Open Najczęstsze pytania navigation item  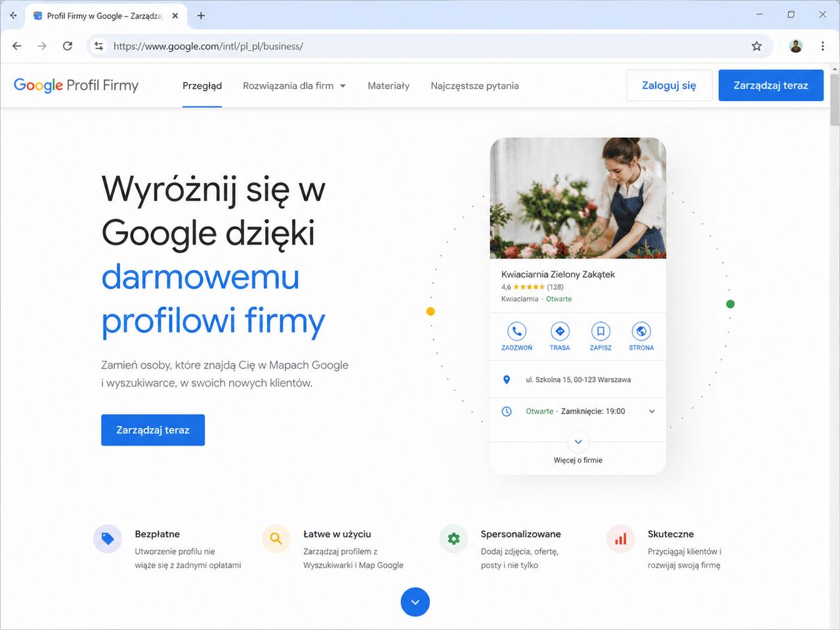474,85
